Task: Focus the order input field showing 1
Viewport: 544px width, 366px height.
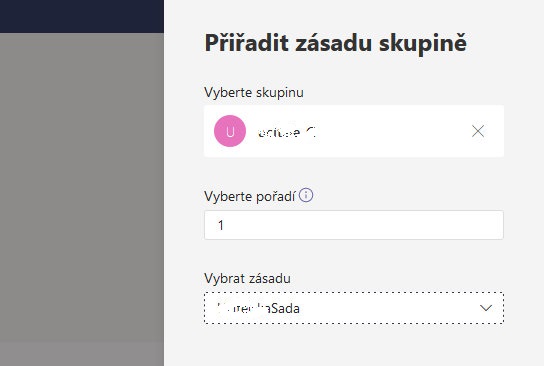Action: click(x=354, y=225)
